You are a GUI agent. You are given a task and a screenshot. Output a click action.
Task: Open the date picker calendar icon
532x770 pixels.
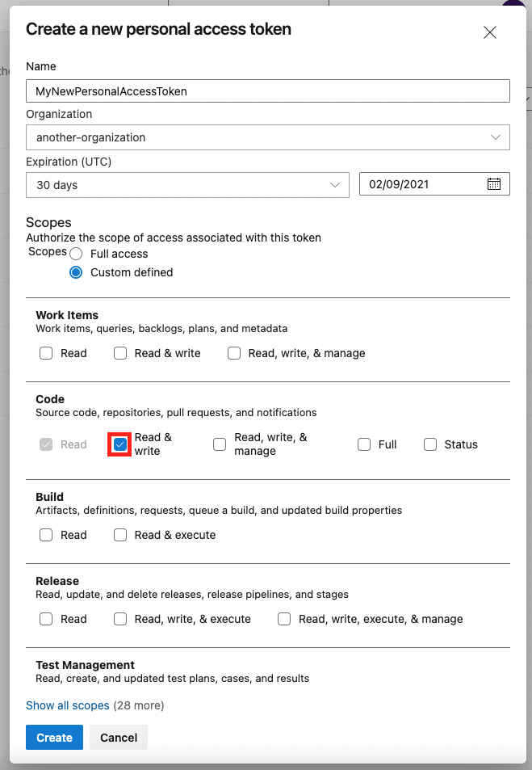click(x=494, y=183)
